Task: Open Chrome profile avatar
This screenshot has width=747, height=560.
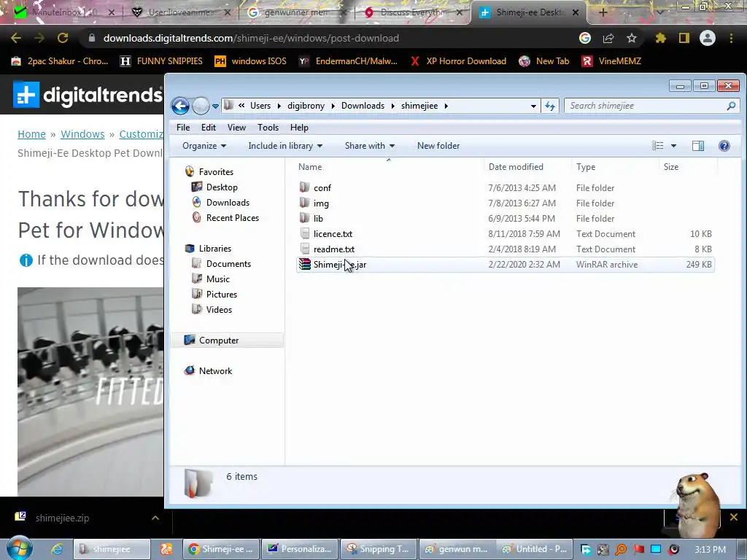Action: tap(708, 38)
